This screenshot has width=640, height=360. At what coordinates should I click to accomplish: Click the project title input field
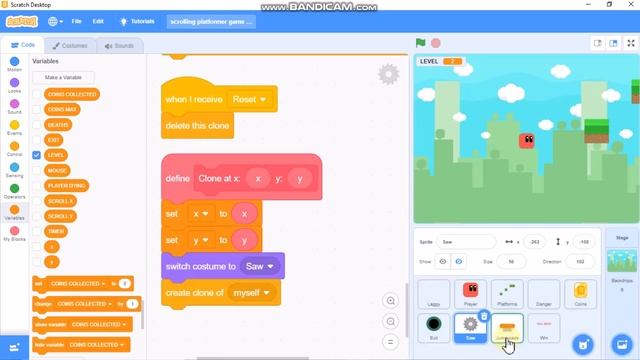click(211, 22)
